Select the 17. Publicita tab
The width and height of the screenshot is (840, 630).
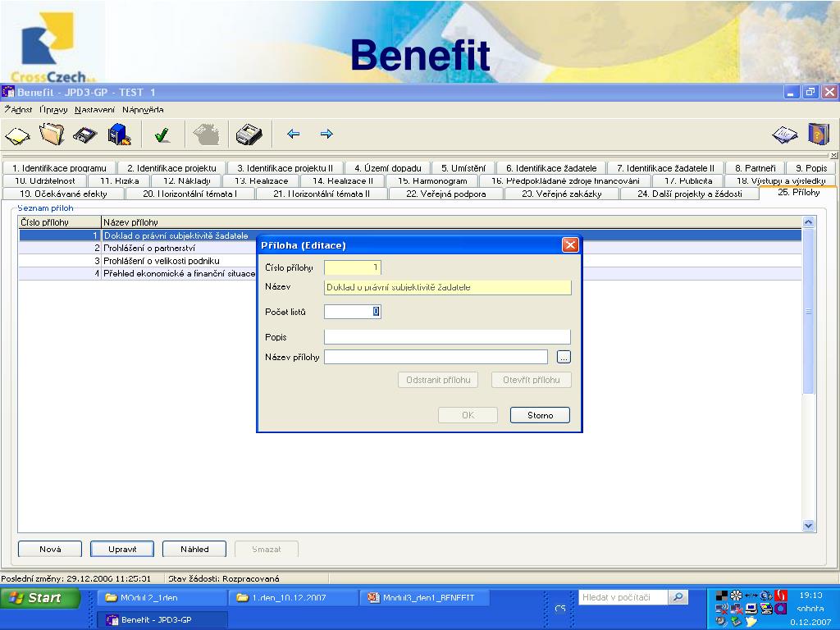click(x=688, y=181)
